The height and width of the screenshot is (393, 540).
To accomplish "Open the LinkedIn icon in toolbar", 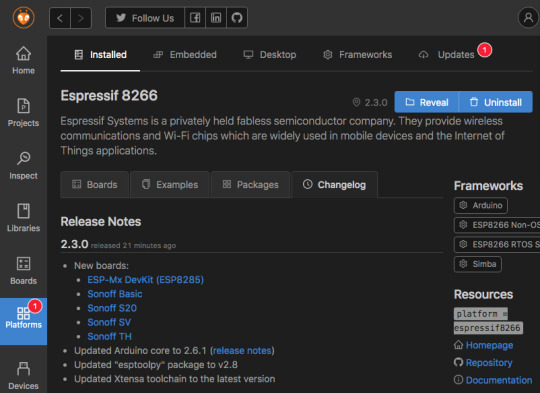I will click(216, 18).
